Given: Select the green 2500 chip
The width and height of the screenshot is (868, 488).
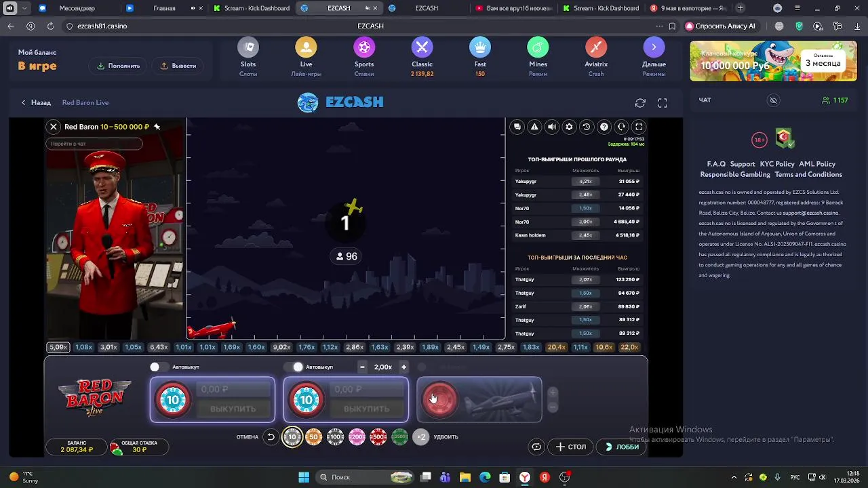Looking at the screenshot, I should (x=400, y=437).
